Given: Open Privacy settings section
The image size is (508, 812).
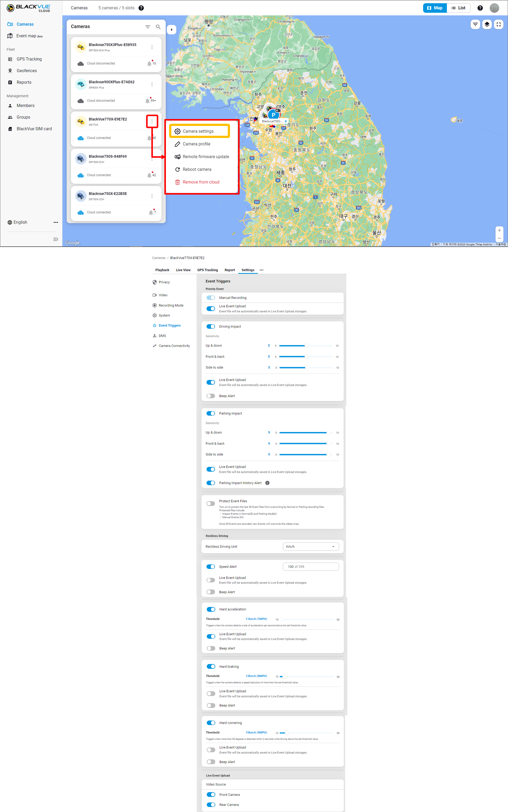Looking at the screenshot, I should 161,283.
